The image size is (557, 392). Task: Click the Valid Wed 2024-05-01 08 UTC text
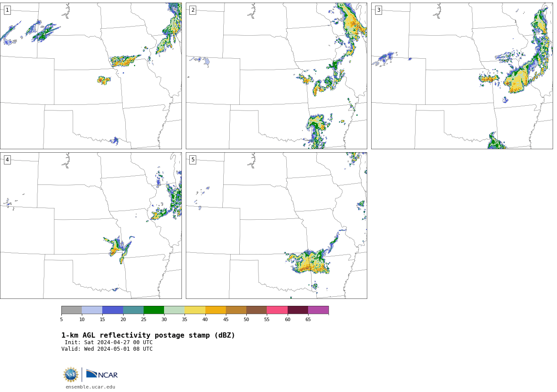tap(107, 349)
